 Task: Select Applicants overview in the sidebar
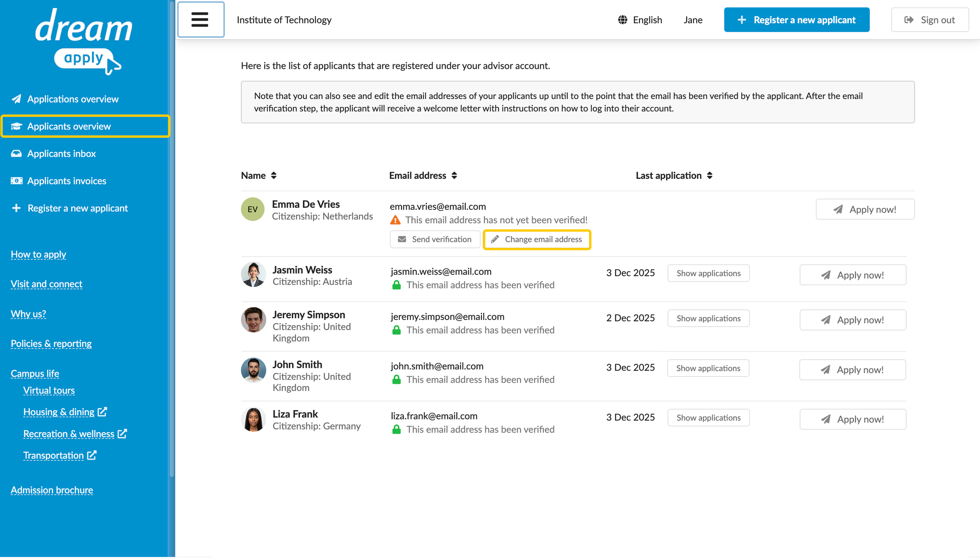tap(85, 126)
